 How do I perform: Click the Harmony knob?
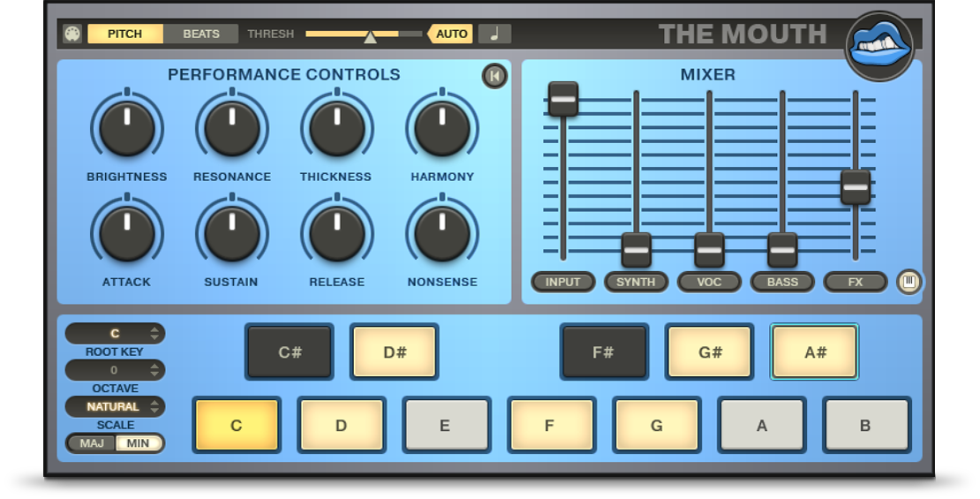[442, 129]
